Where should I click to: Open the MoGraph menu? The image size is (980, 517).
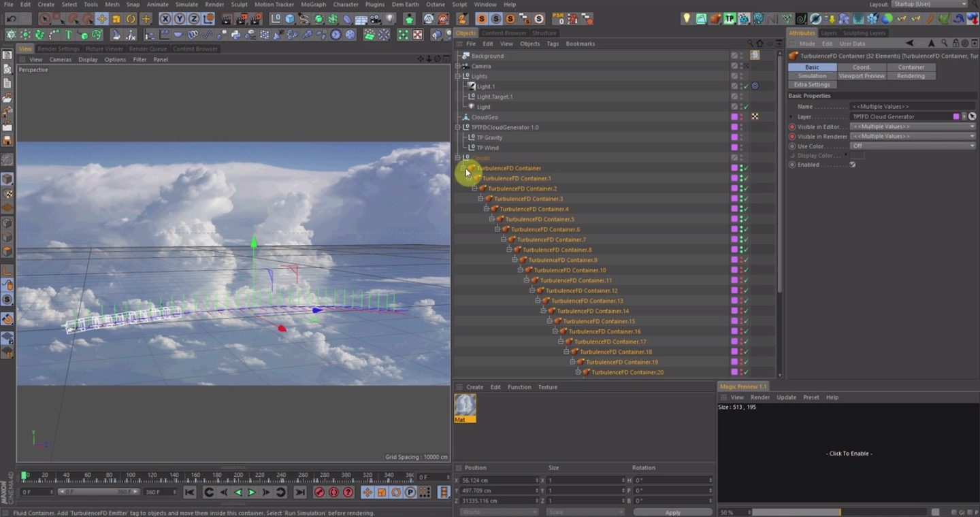tap(313, 4)
